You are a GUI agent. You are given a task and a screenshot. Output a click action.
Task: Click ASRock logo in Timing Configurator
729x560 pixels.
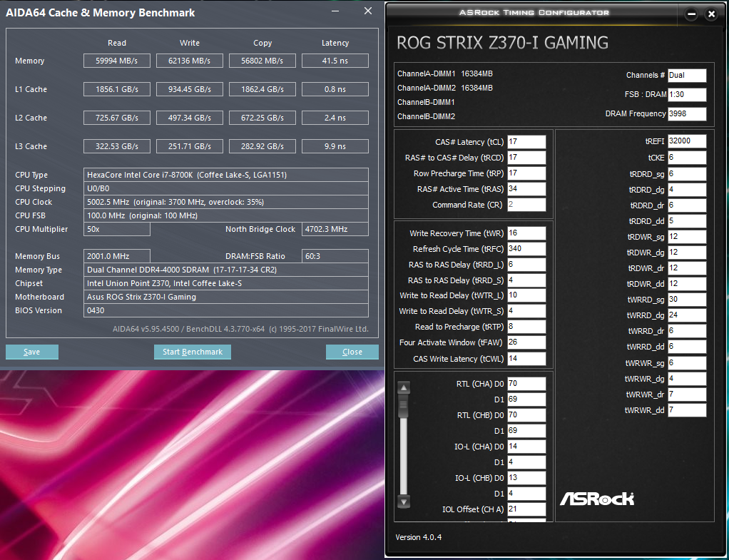(597, 499)
